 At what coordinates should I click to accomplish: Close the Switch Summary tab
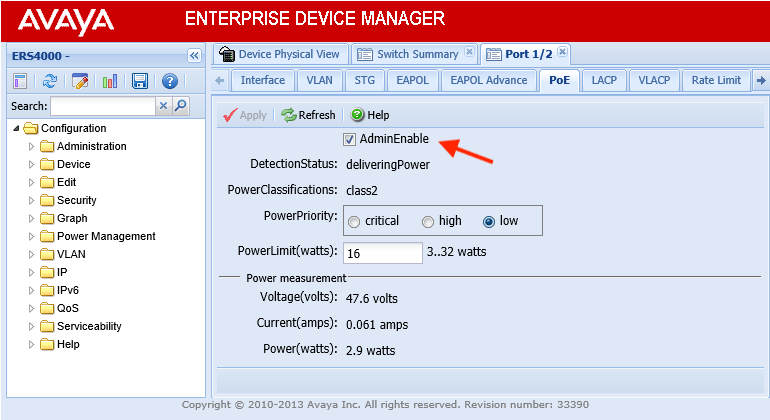click(x=469, y=51)
